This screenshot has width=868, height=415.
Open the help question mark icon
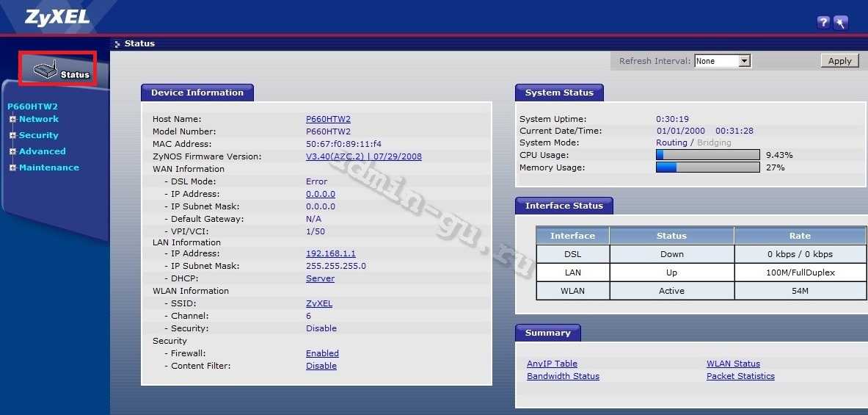tap(823, 23)
